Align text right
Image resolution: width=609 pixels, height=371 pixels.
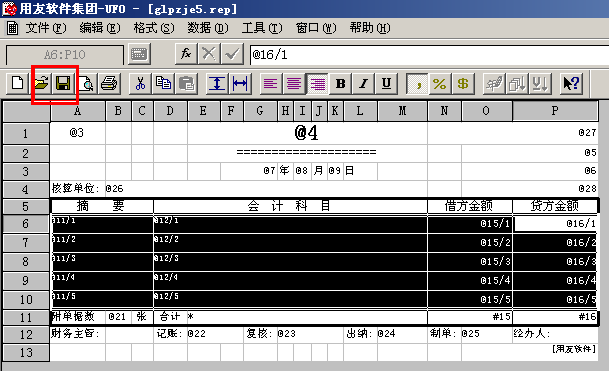click(x=317, y=84)
